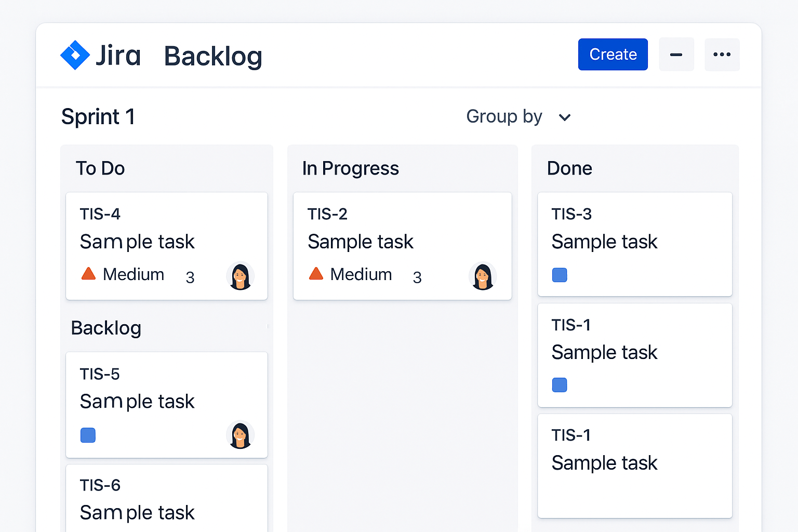Image resolution: width=798 pixels, height=532 pixels.
Task: Click the chevron next to Group by
Action: pyautogui.click(x=565, y=117)
